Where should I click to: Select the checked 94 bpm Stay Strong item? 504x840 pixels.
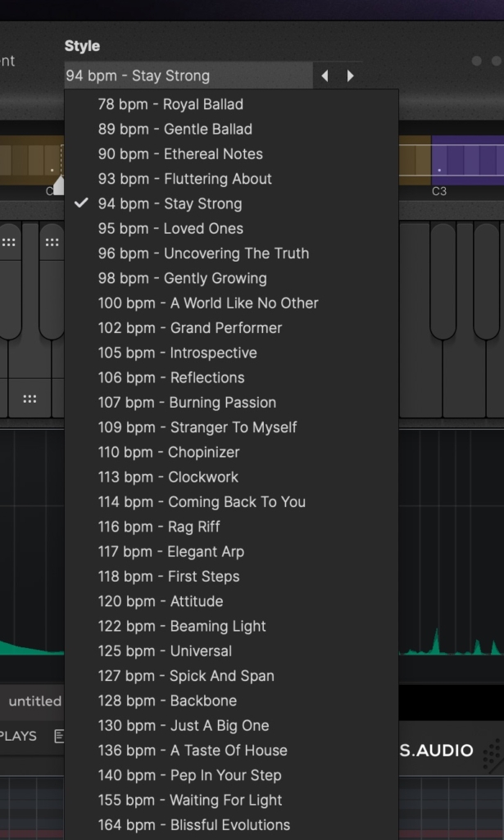[x=170, y=203]
